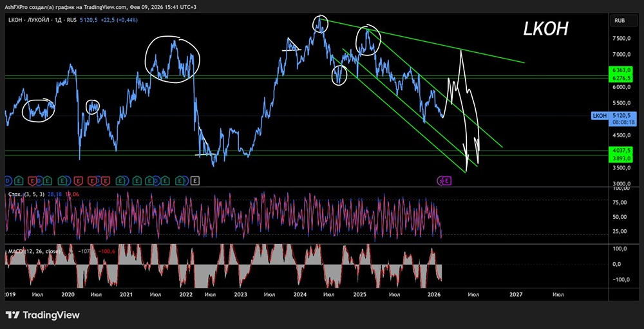The image size is (644, 329).
Task: Click the 7500,0 price axis label
Action: pos(621,39)
